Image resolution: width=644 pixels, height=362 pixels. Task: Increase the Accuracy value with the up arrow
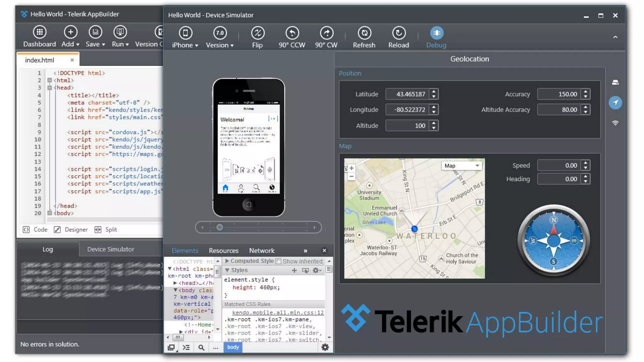[586, 91]
